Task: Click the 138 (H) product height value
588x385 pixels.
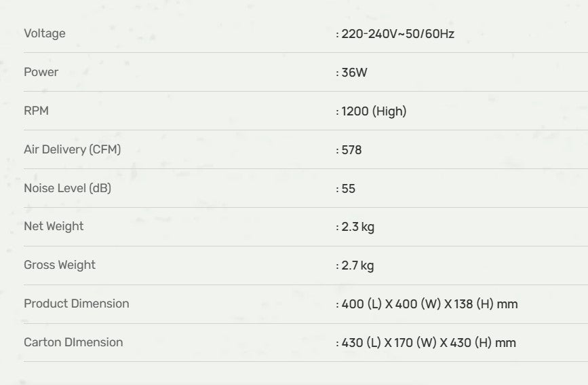Action: 473,304
